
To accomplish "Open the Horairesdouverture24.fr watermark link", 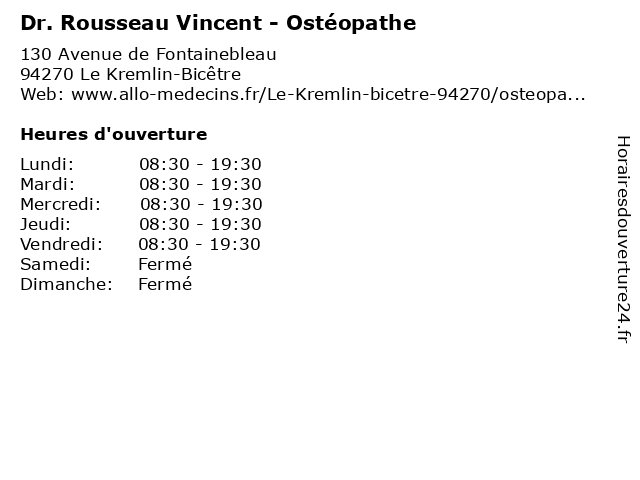I will pyautogui.click(x=623, y=239).
